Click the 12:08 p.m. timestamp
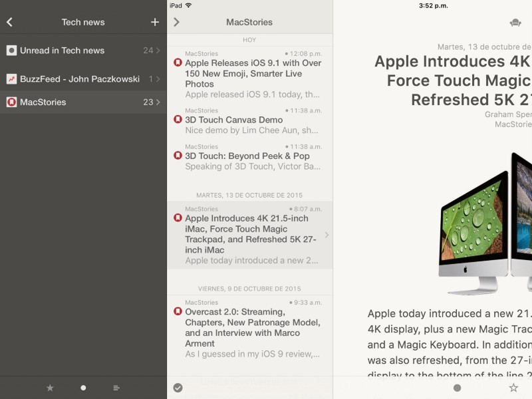Screen dimensions: 532x399 tap(306, 54)
